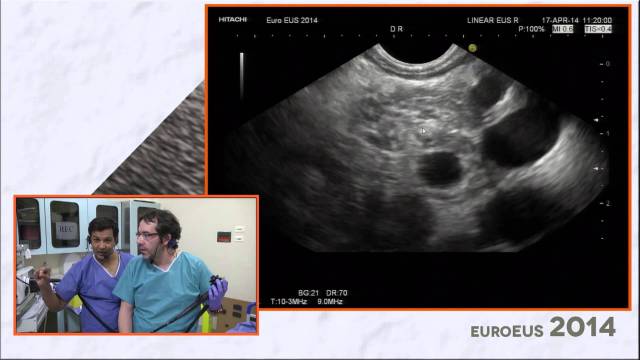Click the Euro EUS 2014 title text
Screen dimensions: 640x360
tap(292, 20)
